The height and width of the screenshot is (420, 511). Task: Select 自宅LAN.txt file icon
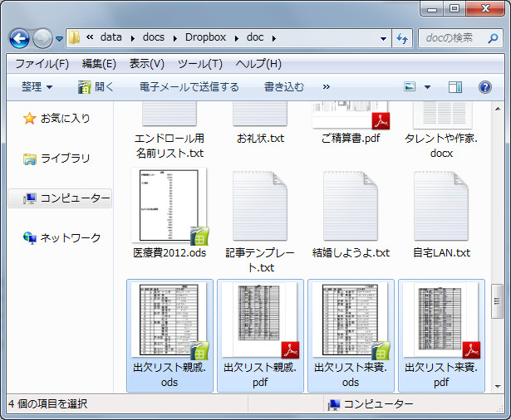[441, 206]
